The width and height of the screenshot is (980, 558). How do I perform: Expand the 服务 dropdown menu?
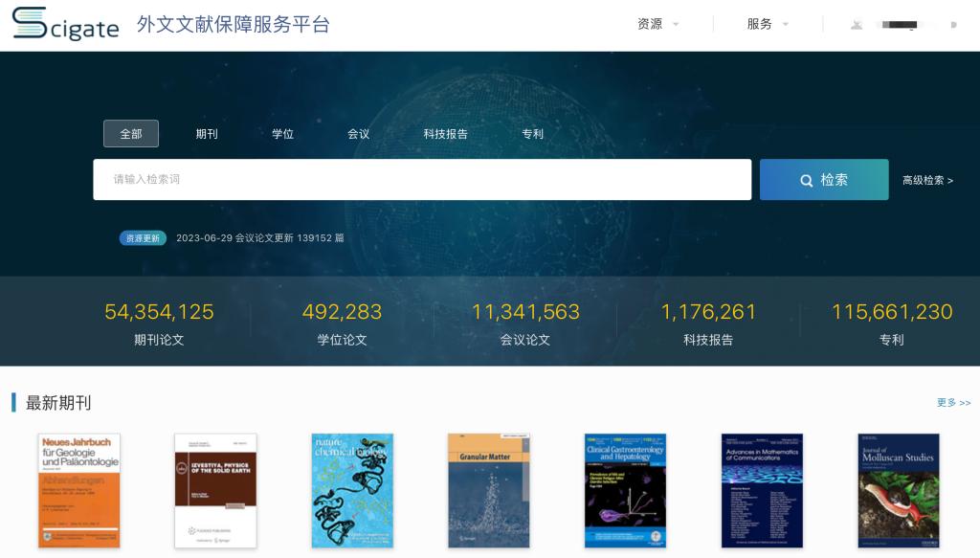point(768,24)
